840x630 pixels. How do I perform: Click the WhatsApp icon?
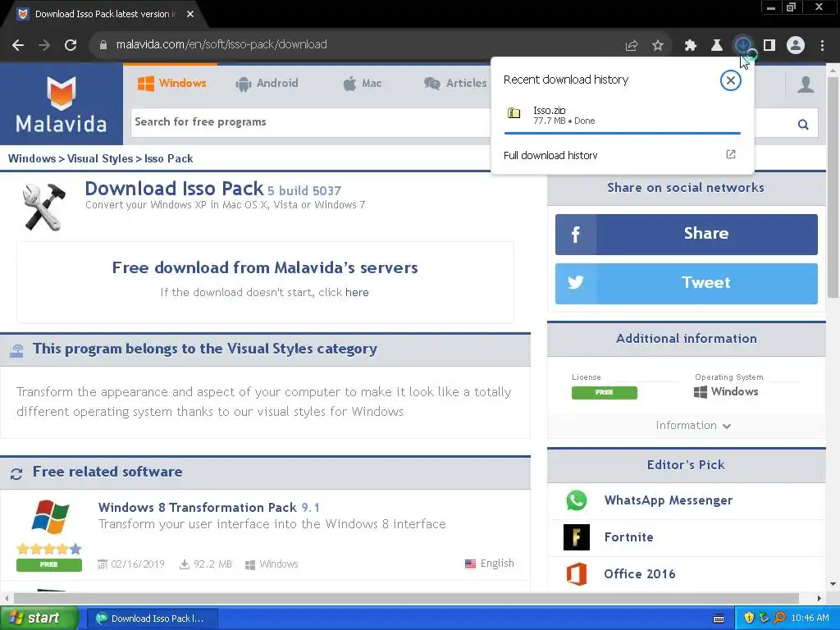pyautogui.click(x=577, y=500)
